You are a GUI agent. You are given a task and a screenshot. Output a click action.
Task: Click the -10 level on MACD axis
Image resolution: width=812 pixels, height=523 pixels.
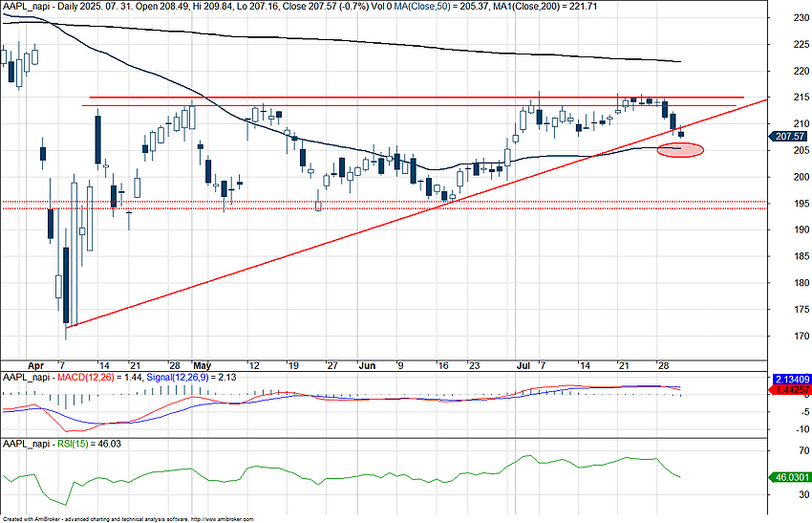(x=802, y=429)
